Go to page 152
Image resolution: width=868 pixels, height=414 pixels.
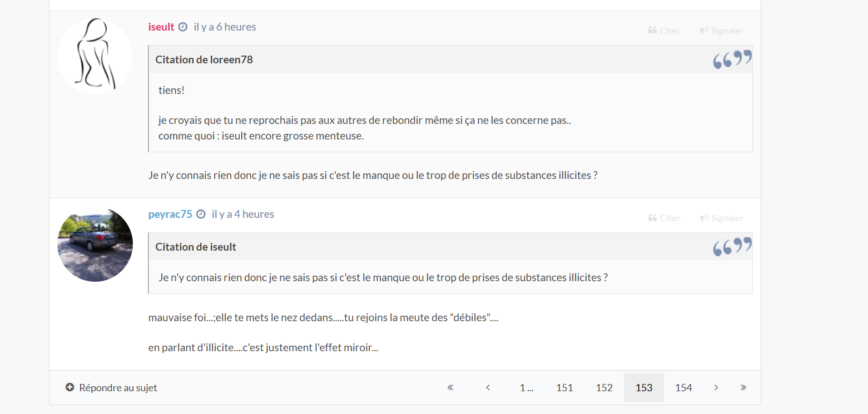pos(604,387)
